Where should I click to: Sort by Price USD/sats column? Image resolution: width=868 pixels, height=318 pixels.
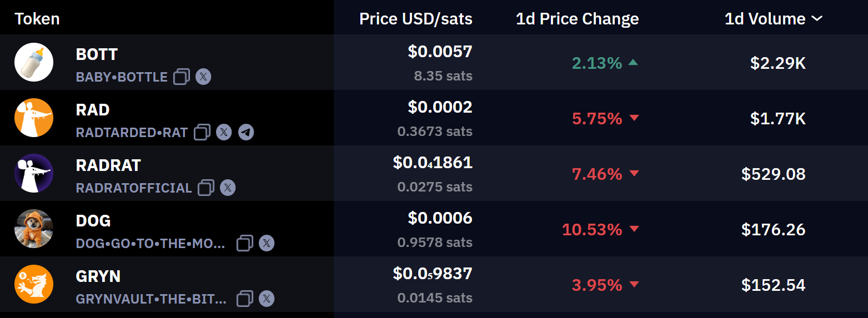point(416,19)
